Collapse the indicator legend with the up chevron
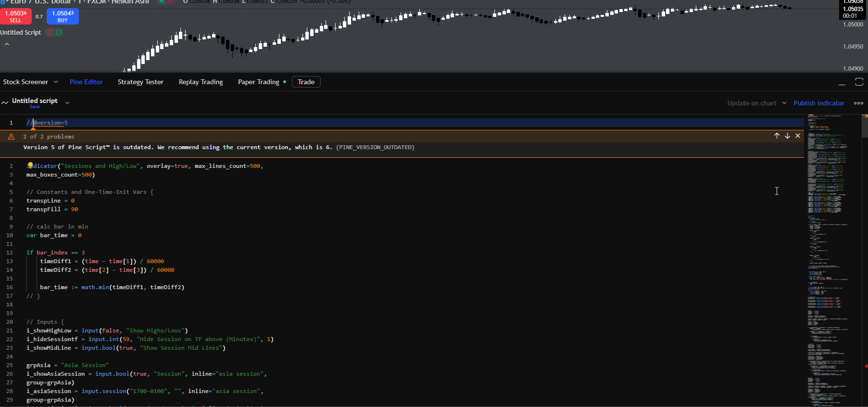868x407 pixels. (7, 44)
